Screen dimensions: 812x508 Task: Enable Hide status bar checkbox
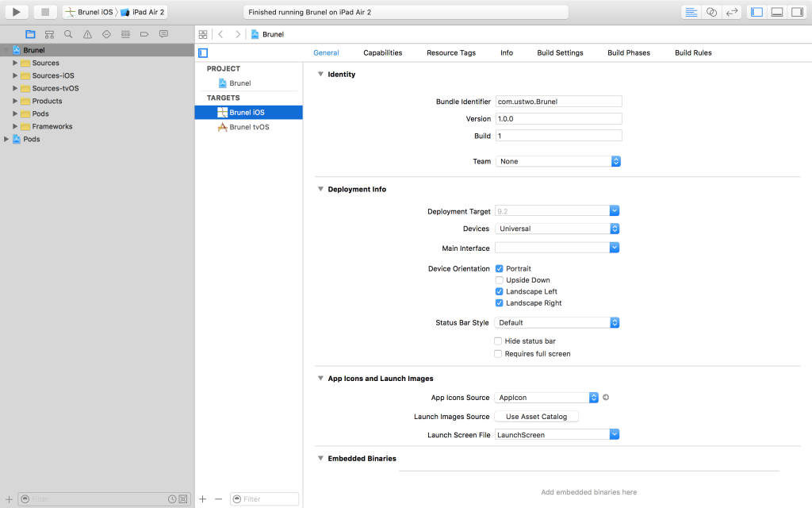tap(498, 341)
